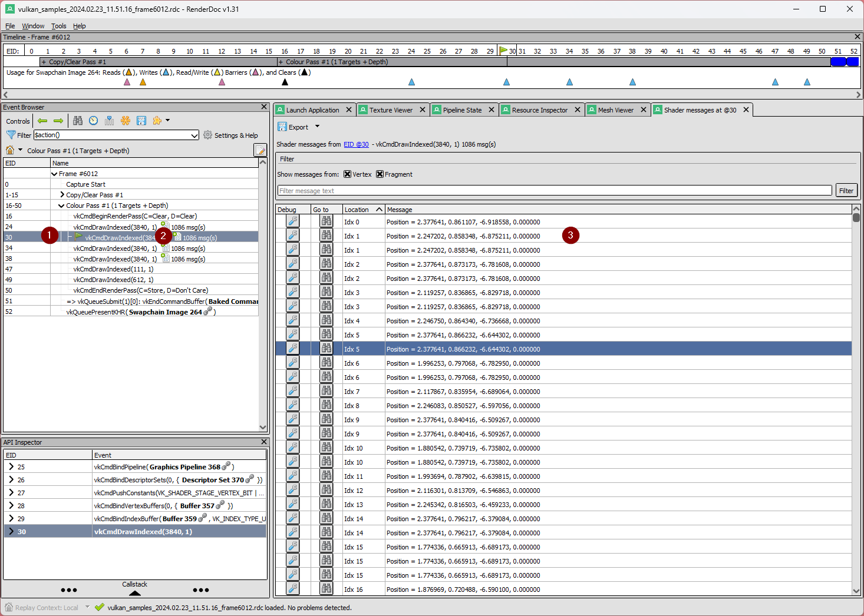Open the Tools menu
Viewport: 864px width, 616px height.
58,26
